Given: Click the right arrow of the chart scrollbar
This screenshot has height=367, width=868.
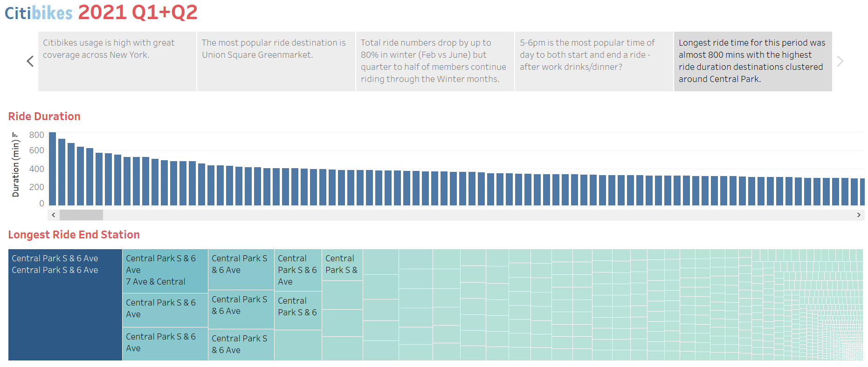Looking at the screenshot, I should (859, 215).
